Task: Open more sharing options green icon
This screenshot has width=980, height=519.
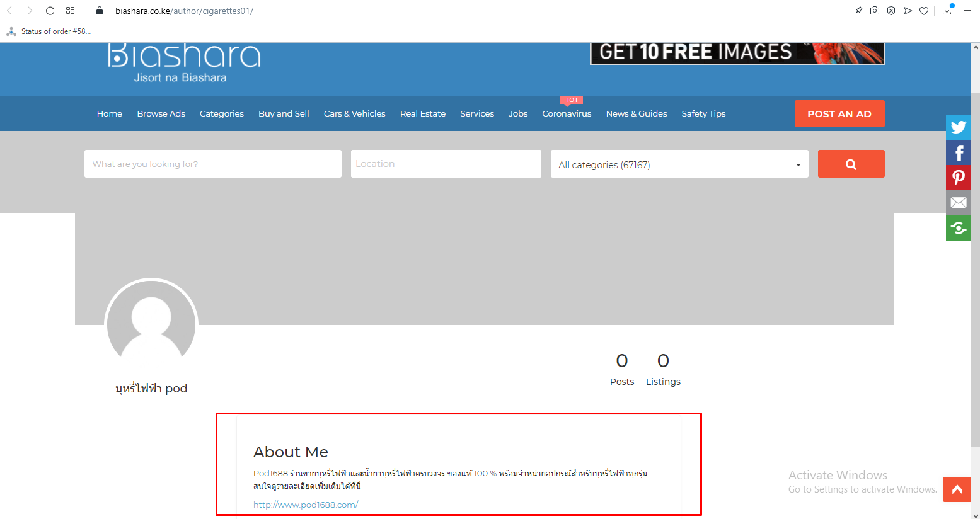Action: (x=958, y=228)
